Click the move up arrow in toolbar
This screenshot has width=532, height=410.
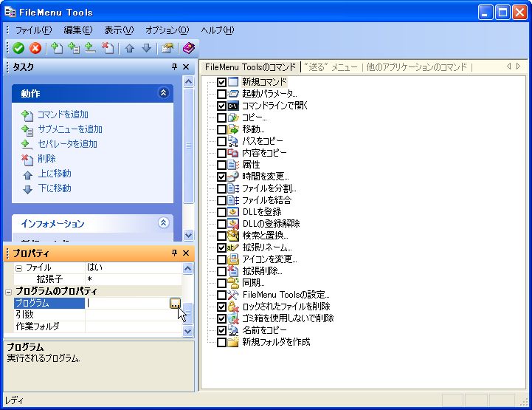[x=130, y=48]
